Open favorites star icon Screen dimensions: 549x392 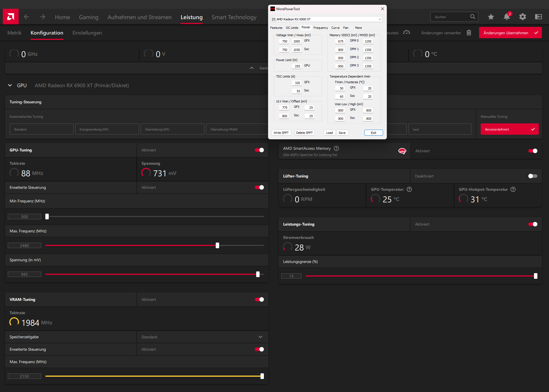point(491,17)
